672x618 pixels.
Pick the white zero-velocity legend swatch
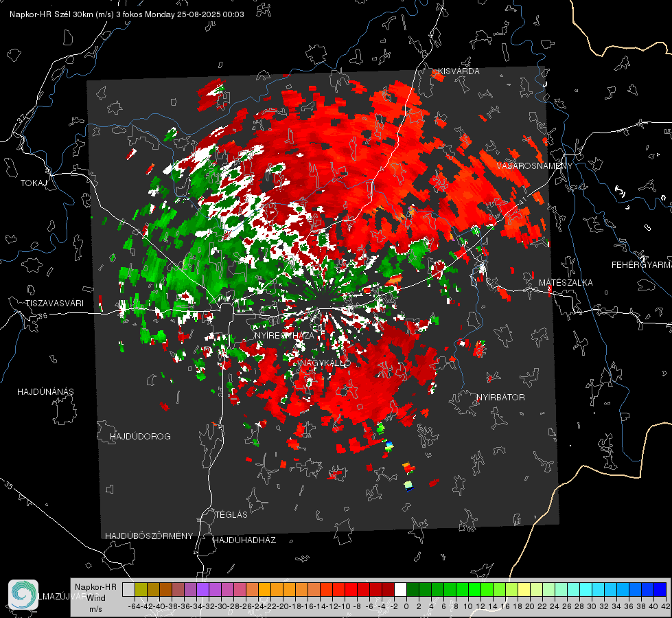(x=400, y=589)
